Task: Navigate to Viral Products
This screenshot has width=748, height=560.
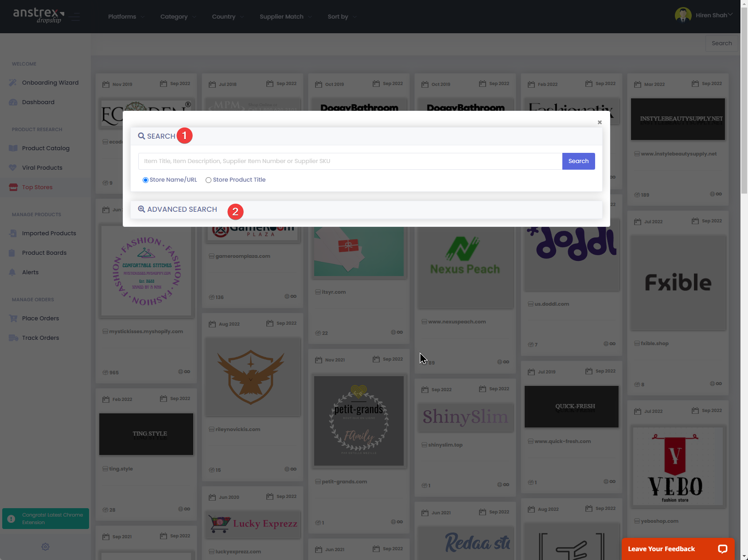Action: point(42,168)
